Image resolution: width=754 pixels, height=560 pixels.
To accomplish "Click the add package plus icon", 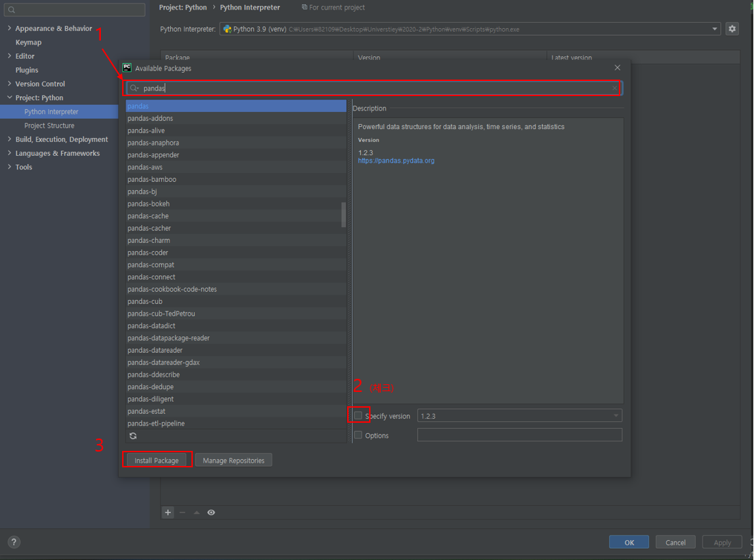I will (168, 513).
